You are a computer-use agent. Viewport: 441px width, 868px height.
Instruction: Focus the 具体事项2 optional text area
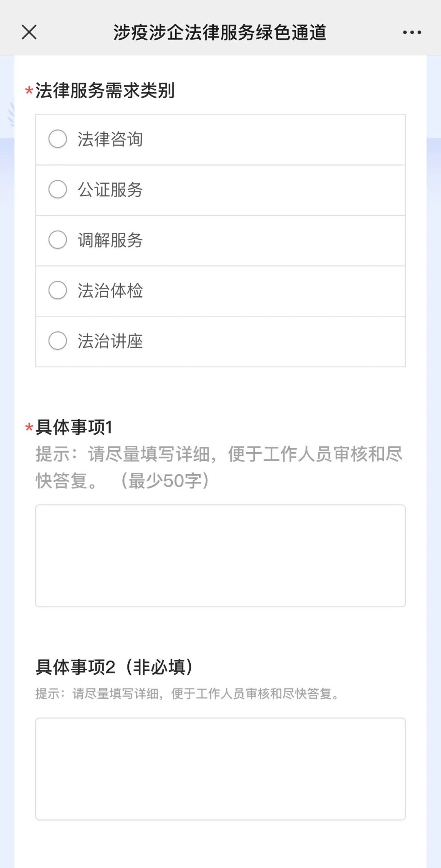coord(220,769)
